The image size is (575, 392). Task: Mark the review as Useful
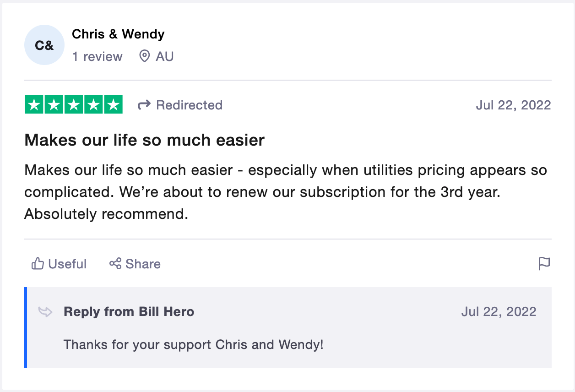coord(67,264)
